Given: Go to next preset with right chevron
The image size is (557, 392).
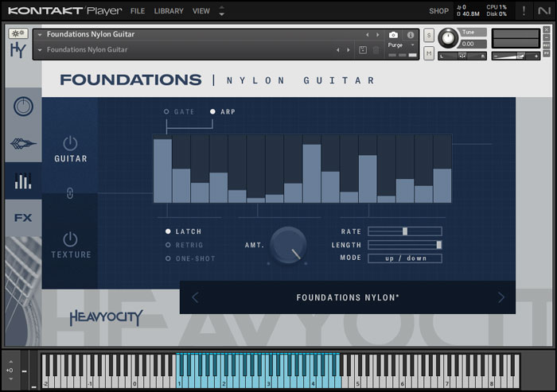Looking at the screenshot, I should point(501,297).
